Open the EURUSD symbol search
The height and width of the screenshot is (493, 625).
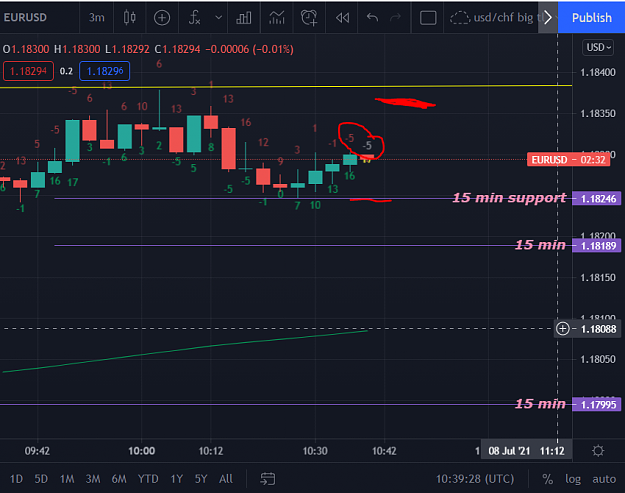[x=25, y=18]
